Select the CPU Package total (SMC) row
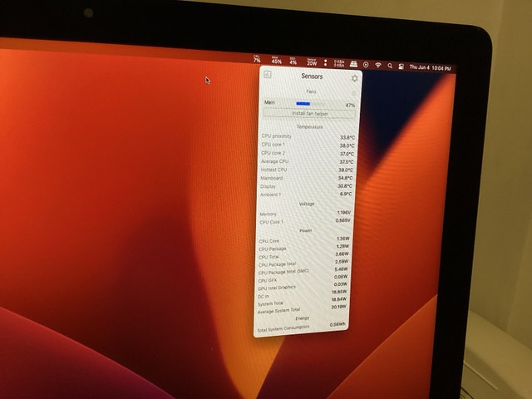This screenshot has width=532, height=399. (x=303, y=271)
